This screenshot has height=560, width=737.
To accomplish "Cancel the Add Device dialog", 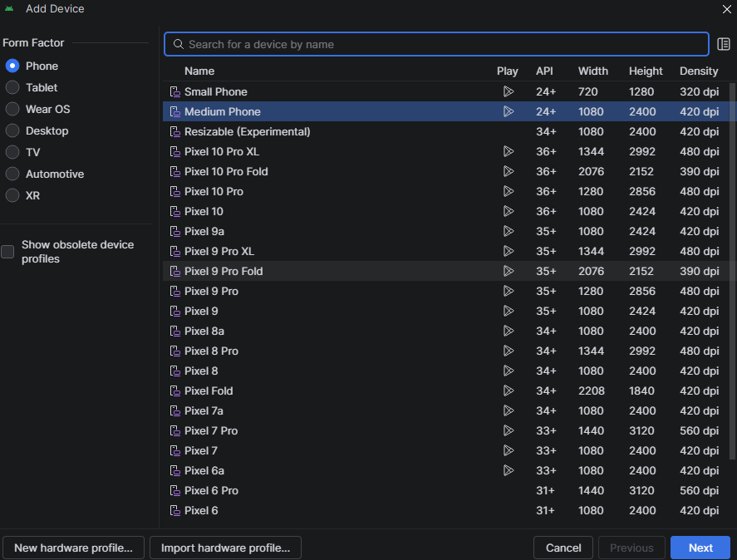I will (563, 548).
